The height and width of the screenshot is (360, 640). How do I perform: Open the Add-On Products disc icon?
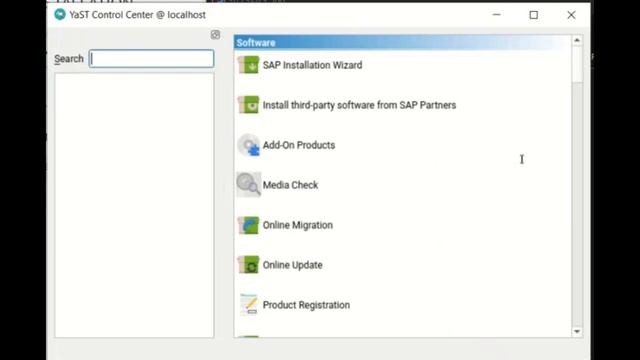(x=248, y=145)
